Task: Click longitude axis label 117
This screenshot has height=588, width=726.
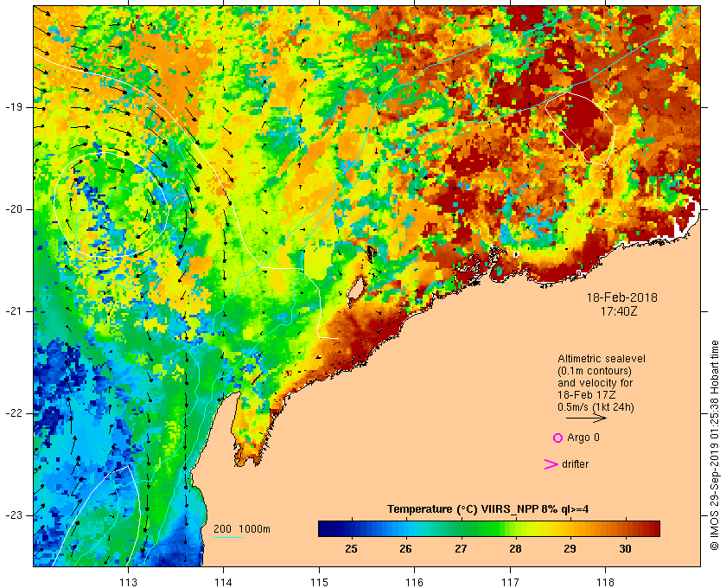Action: (x=510, y=583)
